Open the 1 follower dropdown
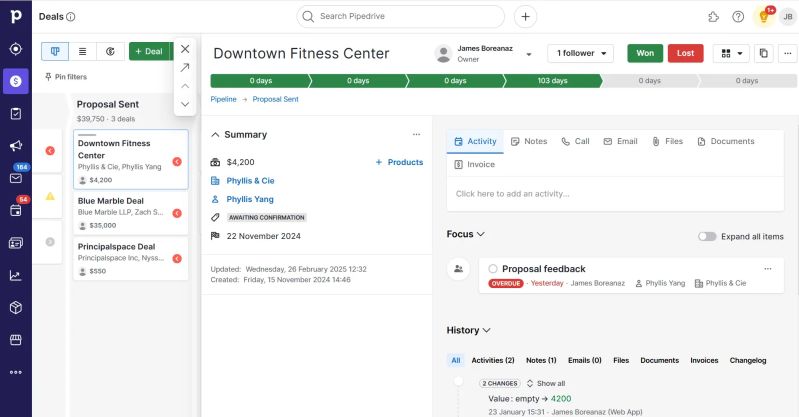This screenshot has height=417, width=799. click(x=580, y=53)
